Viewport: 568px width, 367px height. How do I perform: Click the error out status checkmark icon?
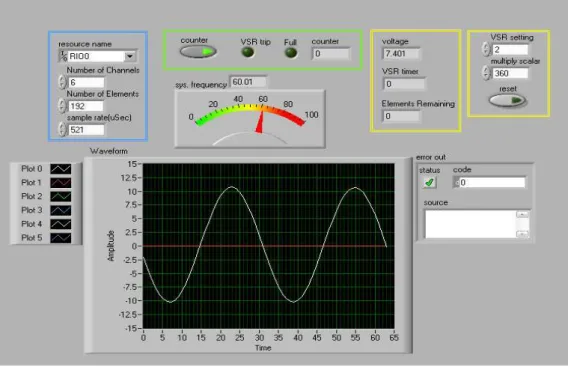click(x=429, y=182)
